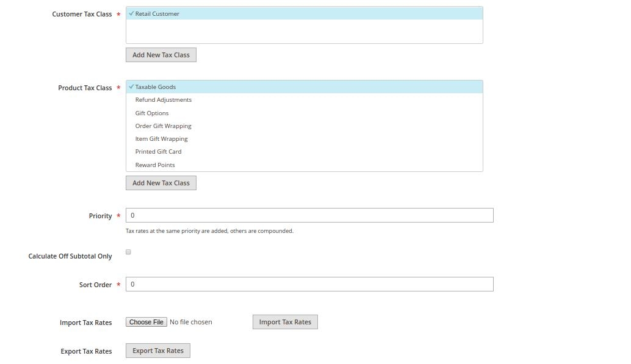Click empty area in Customer Tax Class list
The width and height of the screenshot is (631, 364).
305,31
